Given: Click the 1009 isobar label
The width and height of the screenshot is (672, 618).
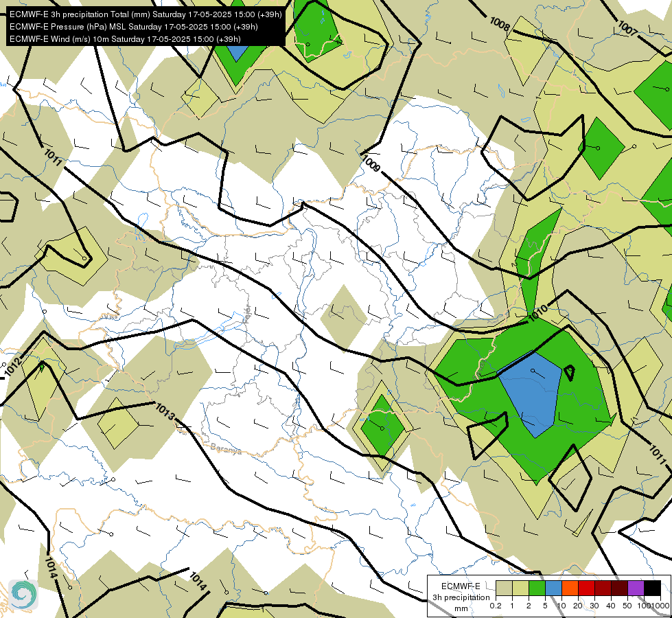Looking at the screenshot, I should click(x=371, y=163).
